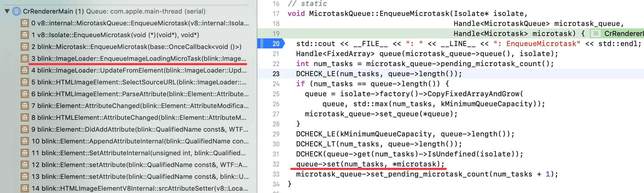
Task: Click frame icon for 0 v8::internal::MicrotaskQueue::EnqueueMicrotask
Action: 25,23
